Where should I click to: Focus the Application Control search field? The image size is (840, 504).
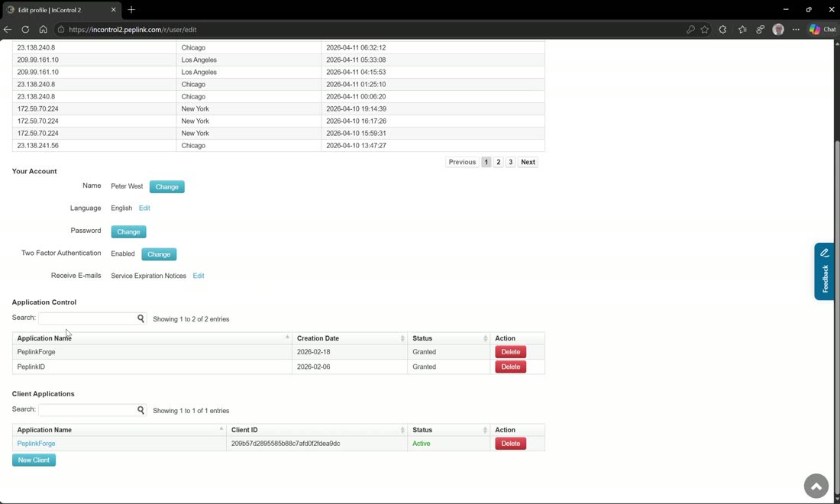(87, 318)
